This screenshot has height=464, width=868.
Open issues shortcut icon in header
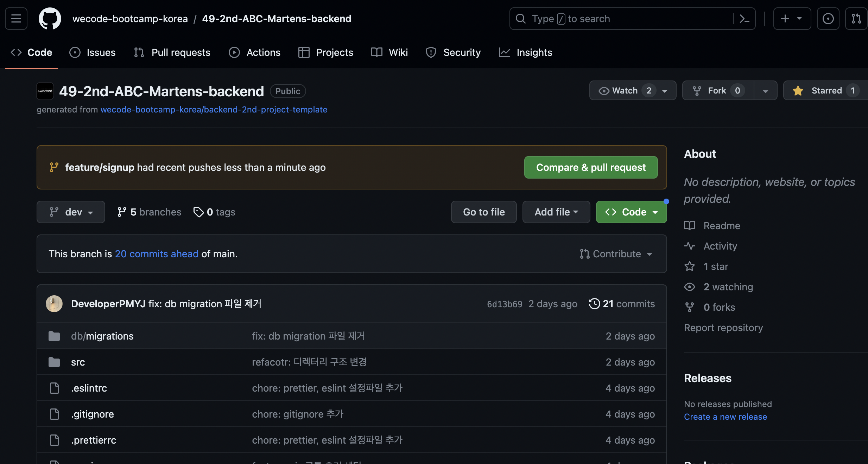pyautogui.click(x=828, y=19)
